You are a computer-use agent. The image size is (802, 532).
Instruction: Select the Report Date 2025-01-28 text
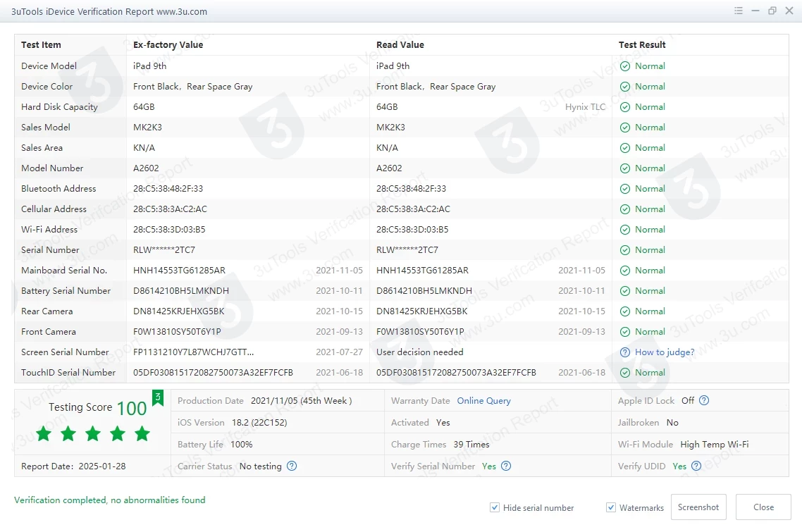tap(73, 466)
